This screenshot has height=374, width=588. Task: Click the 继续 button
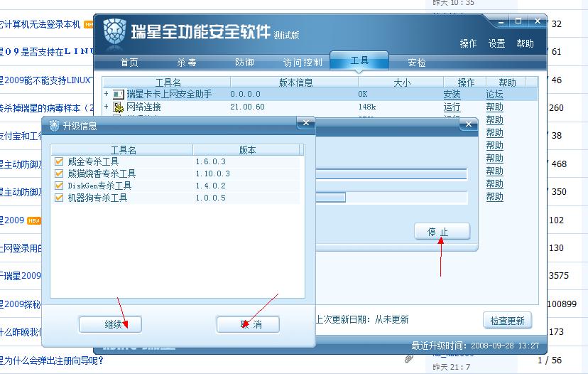[110, 324]
